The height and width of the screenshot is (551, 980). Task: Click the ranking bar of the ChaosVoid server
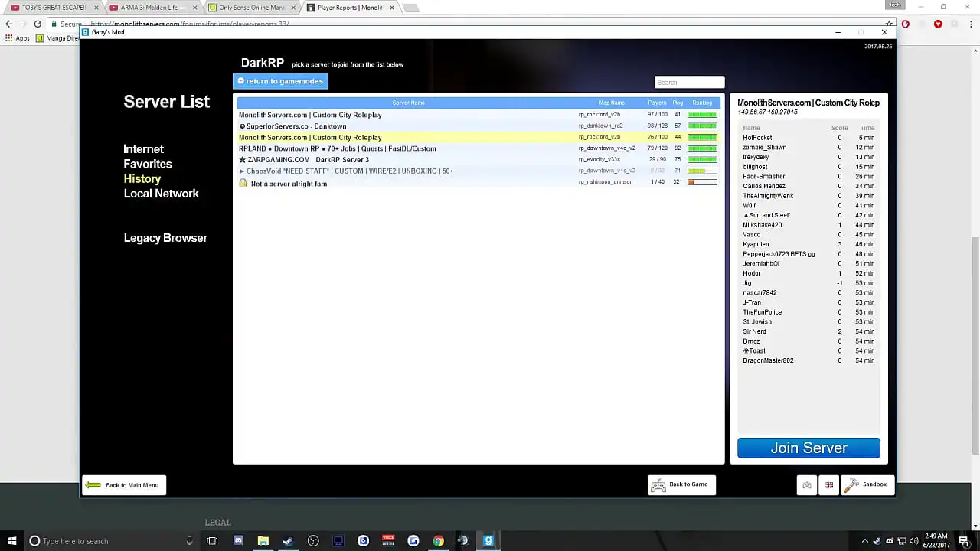pos(702,171)
